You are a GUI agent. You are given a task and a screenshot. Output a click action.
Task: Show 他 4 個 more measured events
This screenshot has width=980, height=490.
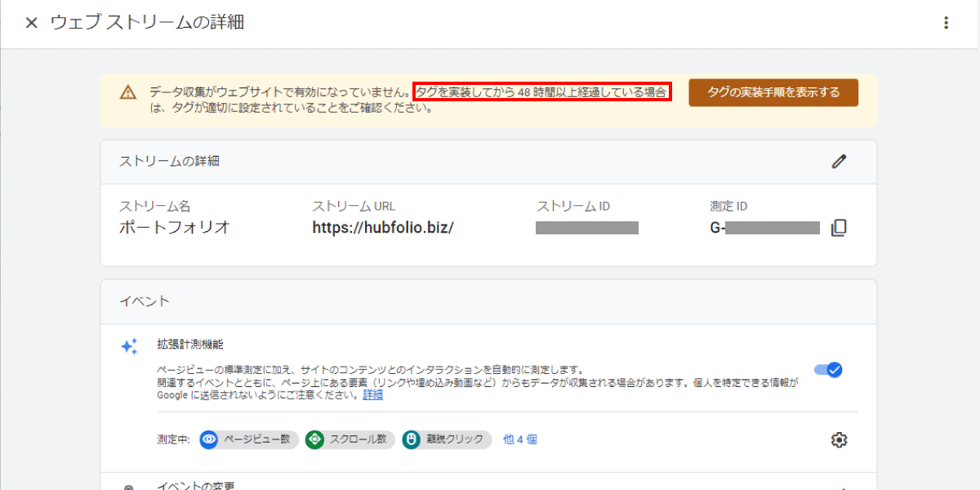click(x=520, y=439)
